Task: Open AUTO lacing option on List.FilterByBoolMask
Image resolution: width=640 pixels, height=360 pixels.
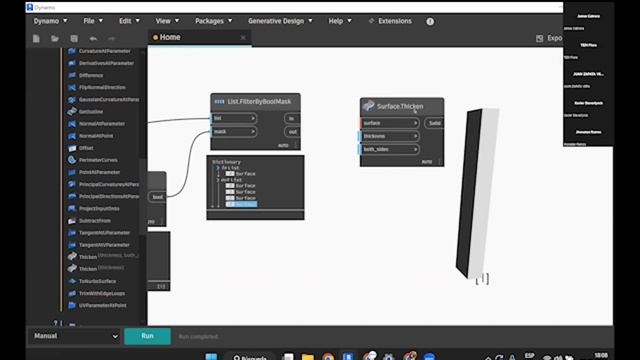Action: coord(283,145)
